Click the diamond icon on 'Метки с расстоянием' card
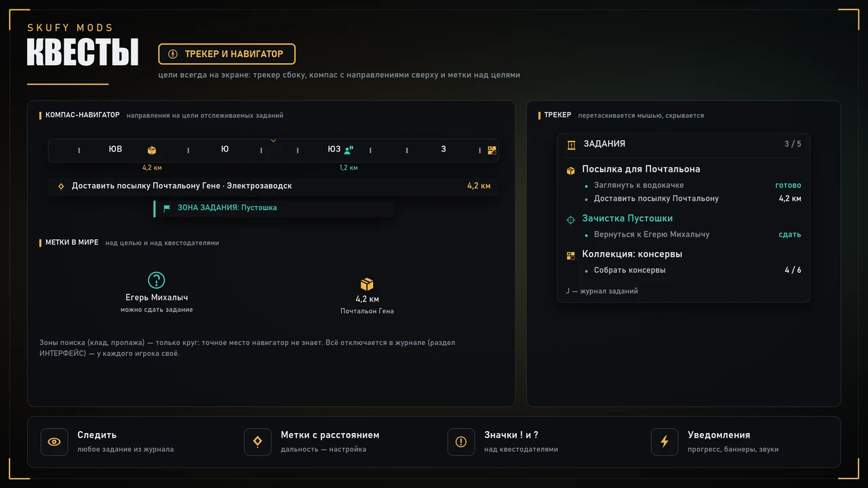868x488 pixels. point(258,442)
